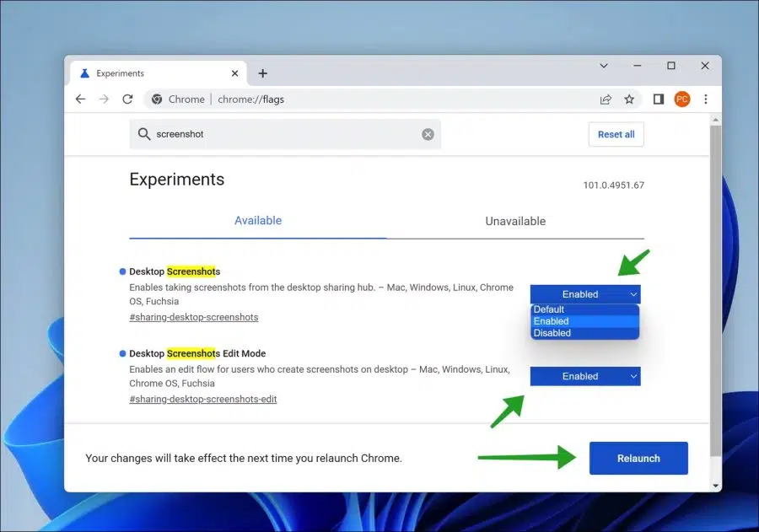Click the Experiments page heading
This screenshot has height=532, width=759.
(177, 180)
